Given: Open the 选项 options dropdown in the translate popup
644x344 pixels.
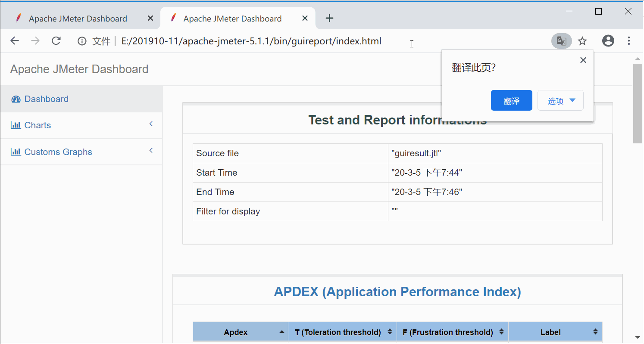Looking at the screenshot, I should tap(560, 100).
